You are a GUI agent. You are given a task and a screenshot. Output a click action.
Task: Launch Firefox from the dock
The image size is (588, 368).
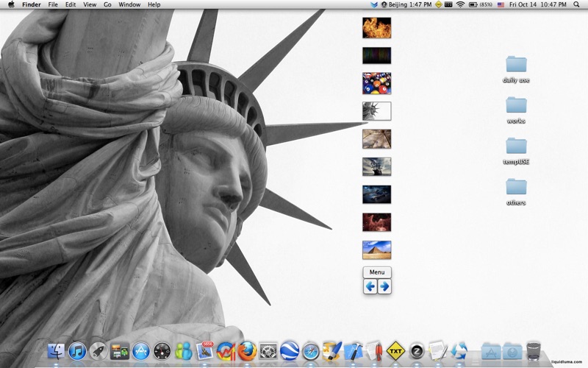click(248, 351)
